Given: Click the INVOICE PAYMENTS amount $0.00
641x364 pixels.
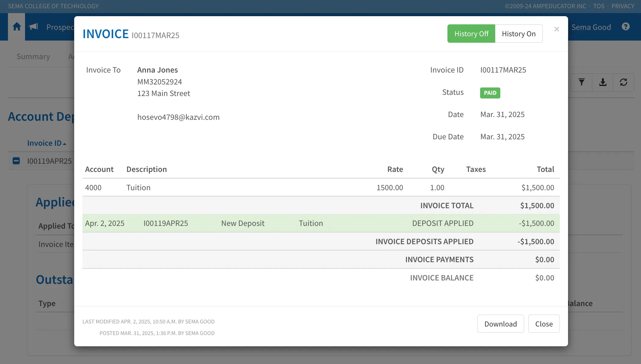Looking at the screenshot, I should [545, 259].
